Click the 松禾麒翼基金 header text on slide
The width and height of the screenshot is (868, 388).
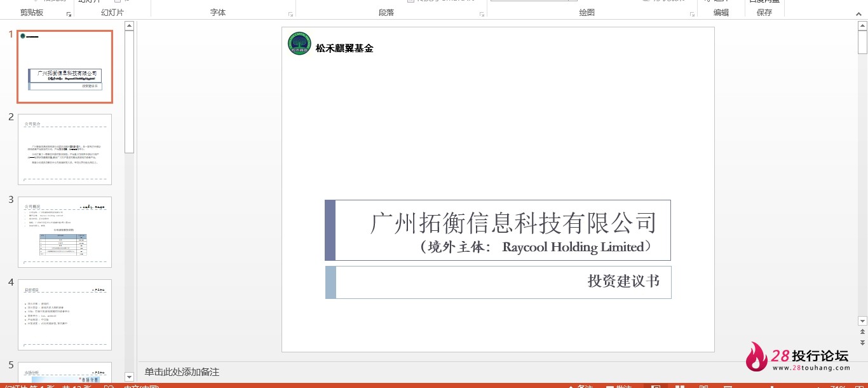click(x=344, y=48)
